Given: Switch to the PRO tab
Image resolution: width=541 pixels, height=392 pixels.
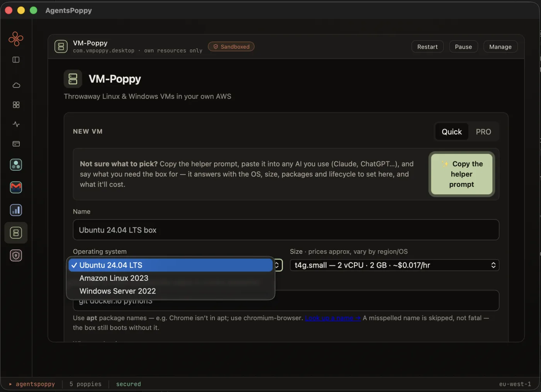Looking at the screenshot, I should [x=483, y=132].
